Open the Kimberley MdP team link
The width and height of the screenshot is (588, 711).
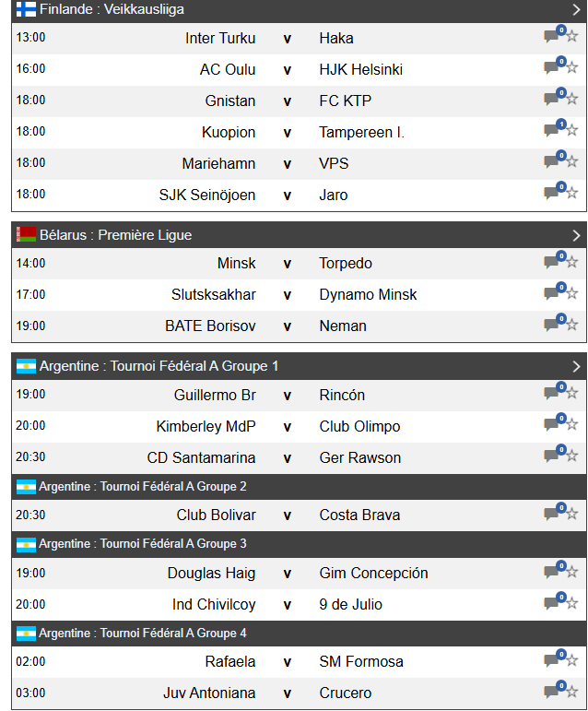point(206,427)
